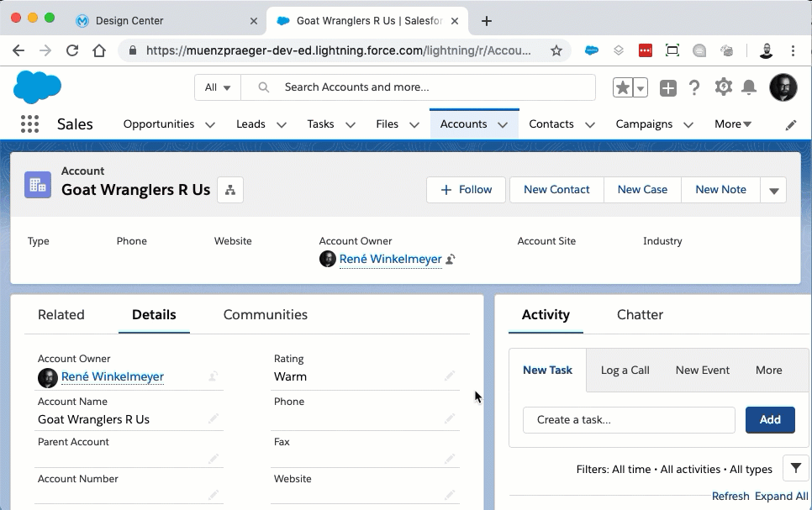The width and height of the screenshot is (812, 510).
Task: Show more account actions dropdown arrow
Action: pyautogui.click(x=773, y=190)
